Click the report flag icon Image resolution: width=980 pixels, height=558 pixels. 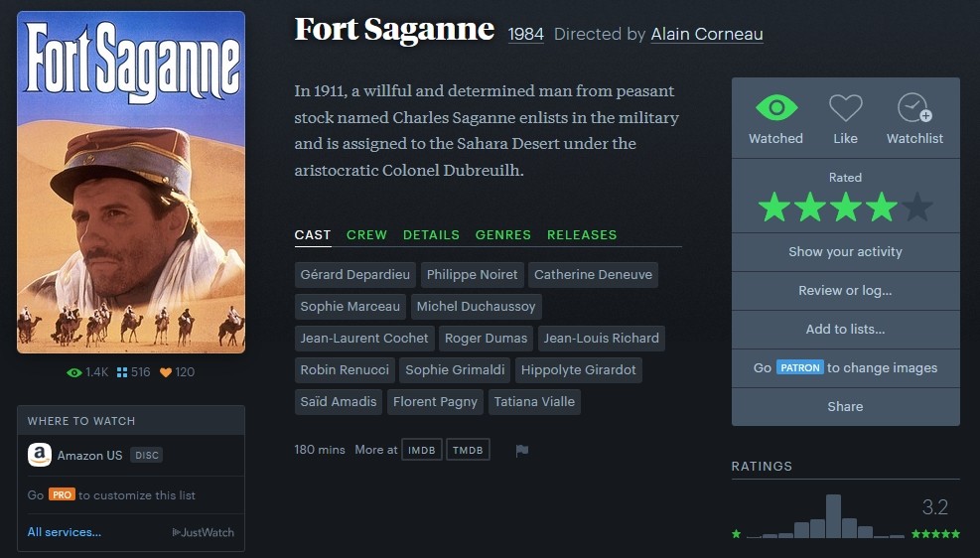point(522,451)
